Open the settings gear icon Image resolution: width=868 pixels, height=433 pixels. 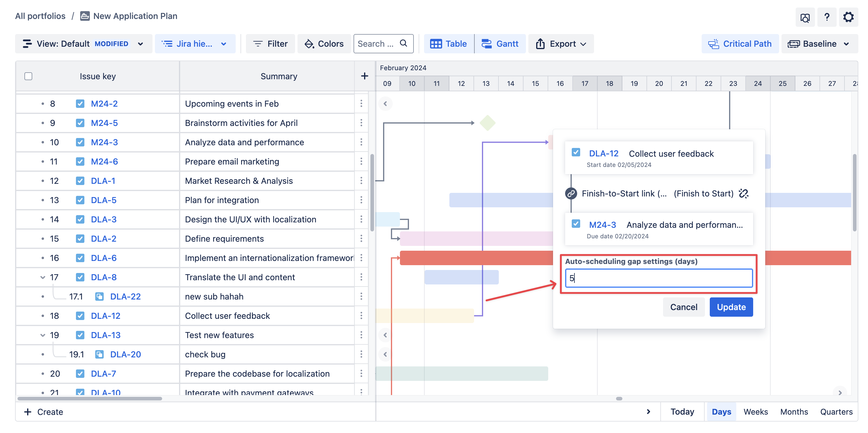848,17
